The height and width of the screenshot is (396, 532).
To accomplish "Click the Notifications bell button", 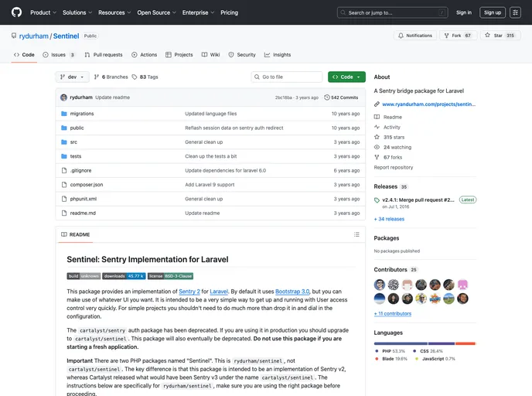I will click(415, 36).
